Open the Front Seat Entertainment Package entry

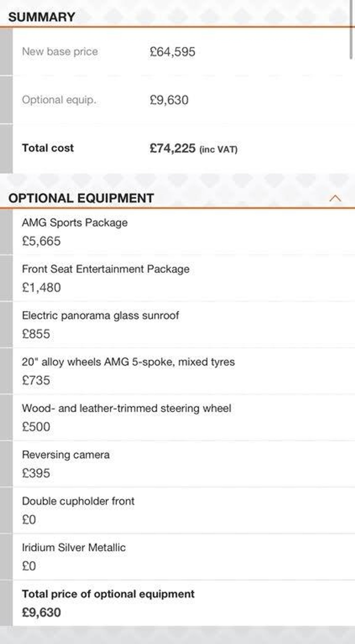click(106, 269)
